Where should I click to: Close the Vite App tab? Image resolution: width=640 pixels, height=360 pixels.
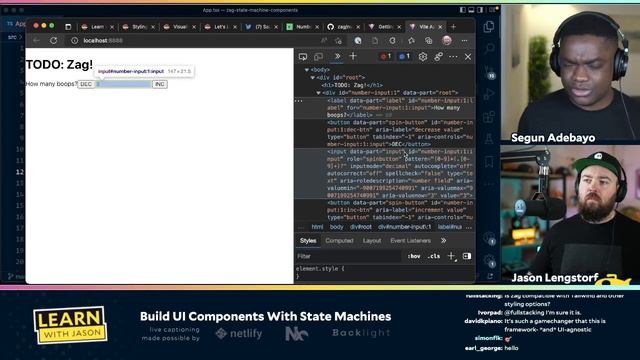(440, 27)
